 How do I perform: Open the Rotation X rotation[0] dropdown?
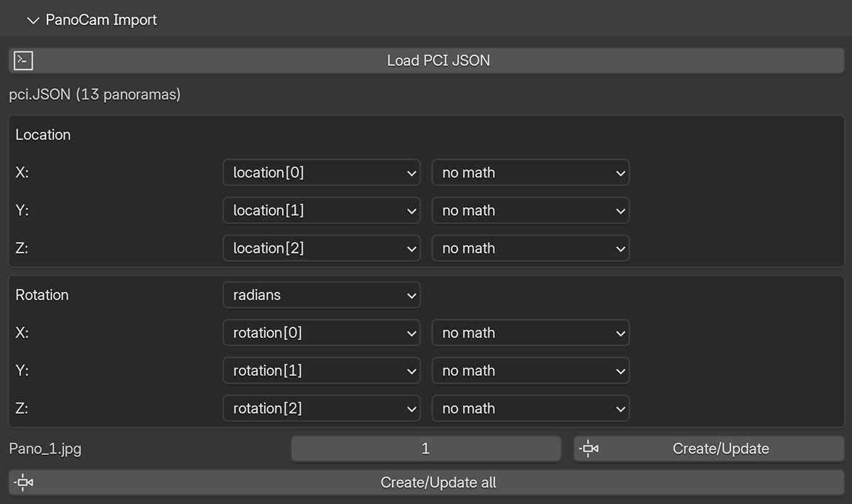point(322,333)
